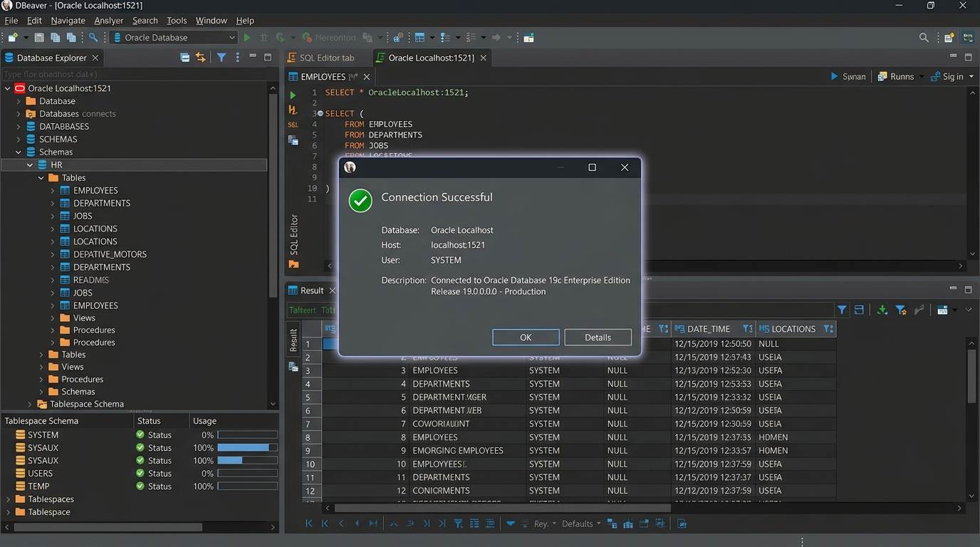Execute SQL using the green gutter arrow
The image size is (980, 547).
point(292,95)
